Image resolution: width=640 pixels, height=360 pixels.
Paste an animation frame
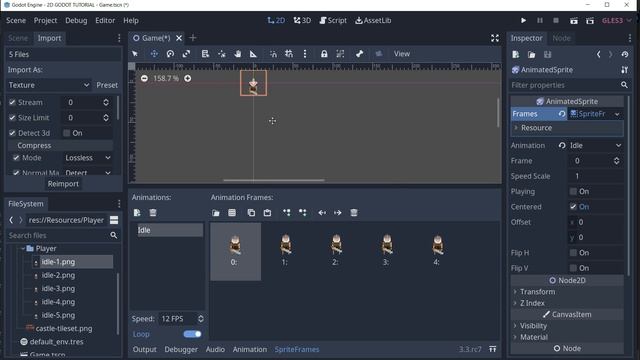click(267, 213)
